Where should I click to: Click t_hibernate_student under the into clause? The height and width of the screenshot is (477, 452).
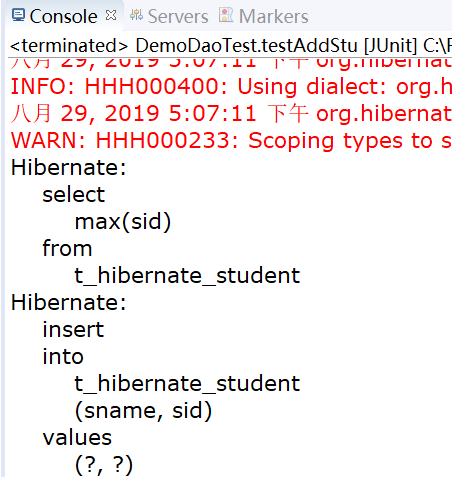point(187,384)
